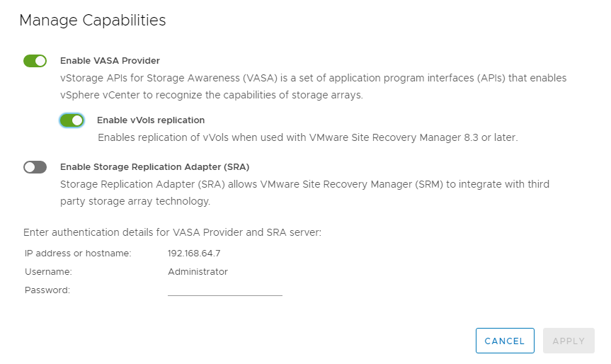Click the 'Enable Storage Replication Adapter (SRA)' label
Screen dimensions: 611x364
point(154,167)
